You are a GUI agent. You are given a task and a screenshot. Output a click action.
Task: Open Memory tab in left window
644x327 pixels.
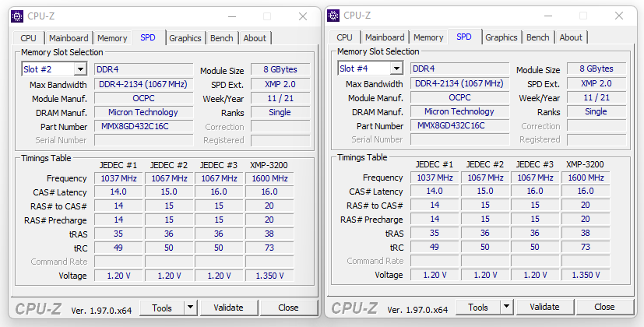(x=112, y=38)
